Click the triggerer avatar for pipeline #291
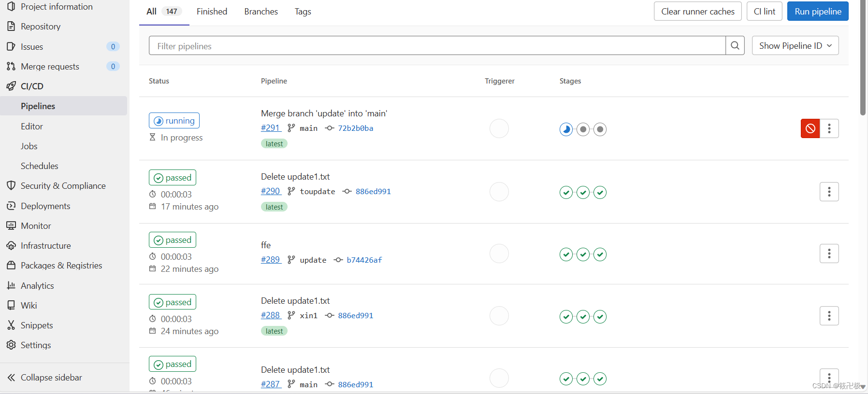868x394 pixels. click(499, 128)
